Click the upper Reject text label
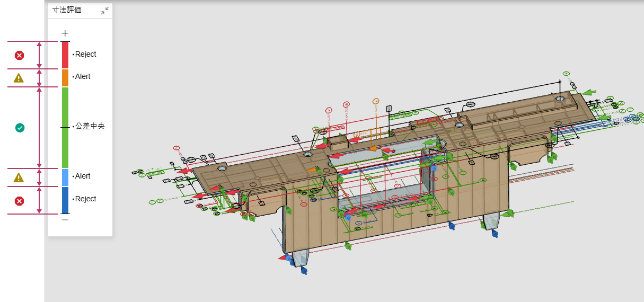 point(85,54)
